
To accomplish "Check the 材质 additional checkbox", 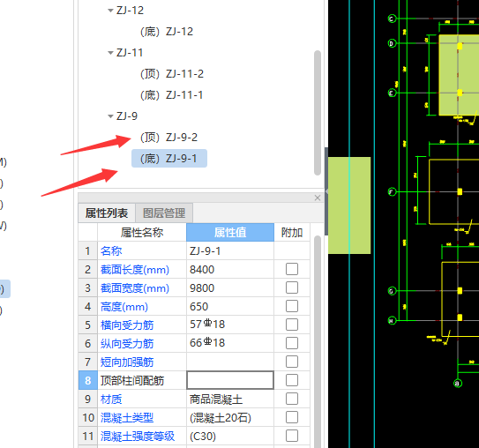I will coord(292,399).
